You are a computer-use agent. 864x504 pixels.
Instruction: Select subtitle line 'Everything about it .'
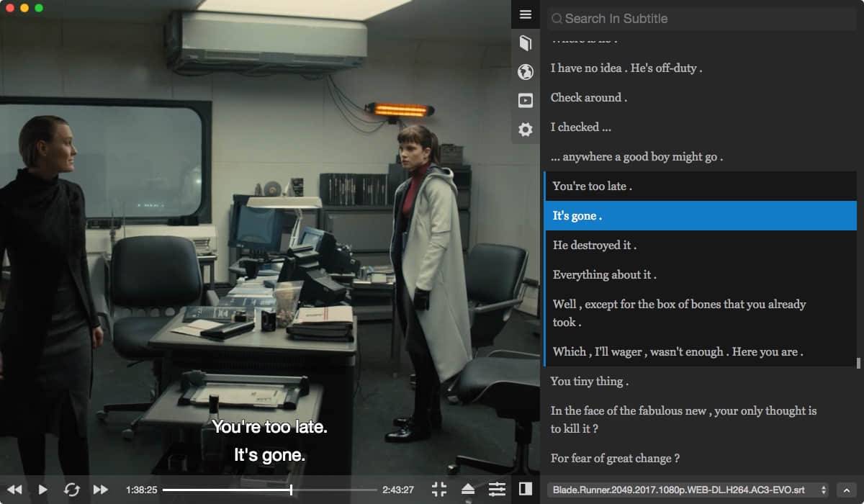pyautogui.click(x=700, y=275)
